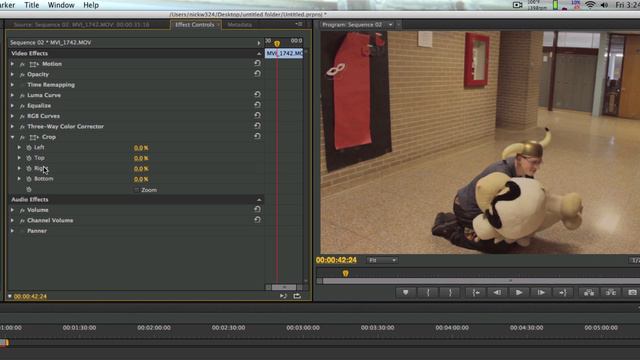This screenshot has height=360, width=640.
Task: Reset the Luma Curve effect
Action: (x=257, y=95)
